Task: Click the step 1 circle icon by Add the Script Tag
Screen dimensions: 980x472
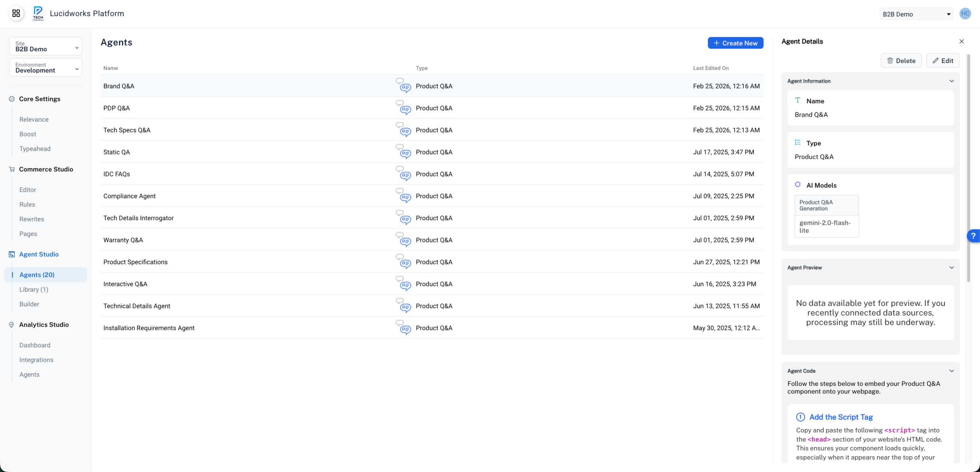Action: [800, 417]
